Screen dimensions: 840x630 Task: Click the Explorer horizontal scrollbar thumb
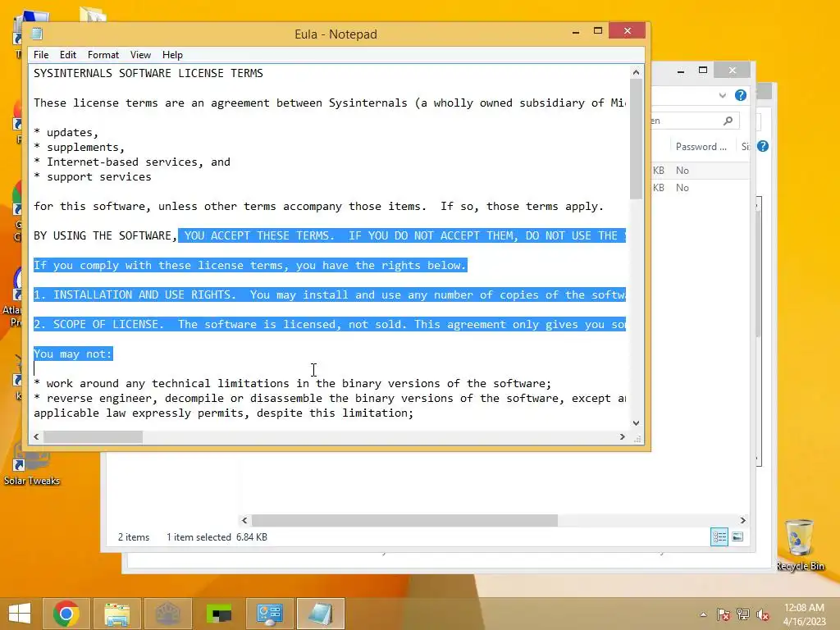[x=404, y=520]
